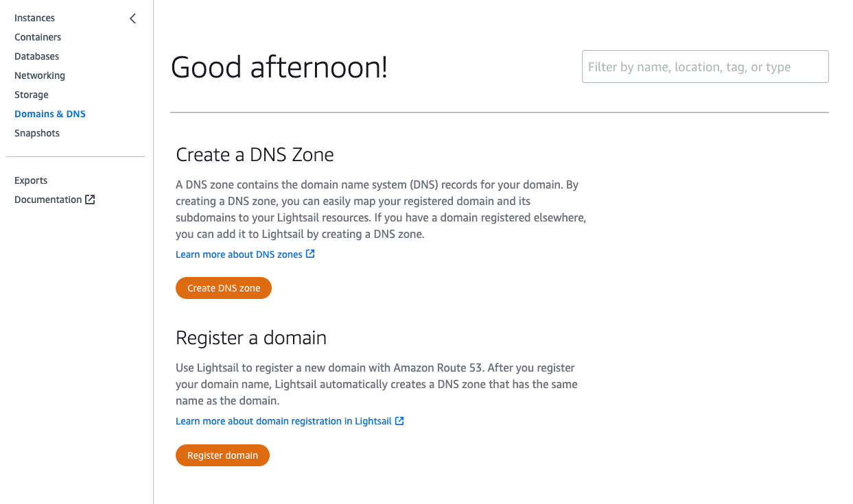The image size is (853, 504).
Task: Click the Create DNS zone button
Action: [x=224, y=288]
